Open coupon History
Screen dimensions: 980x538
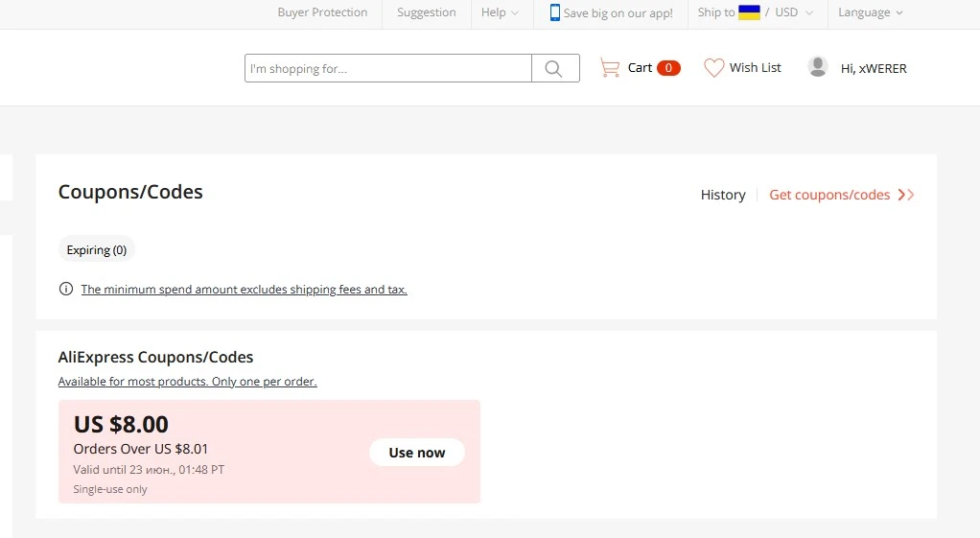pos(723,195)
